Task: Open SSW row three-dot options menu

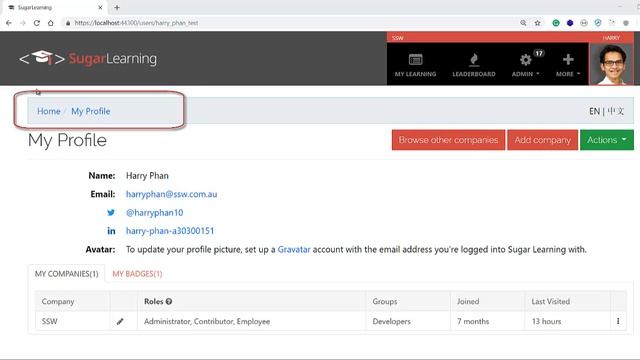Action: pos(618,321)
